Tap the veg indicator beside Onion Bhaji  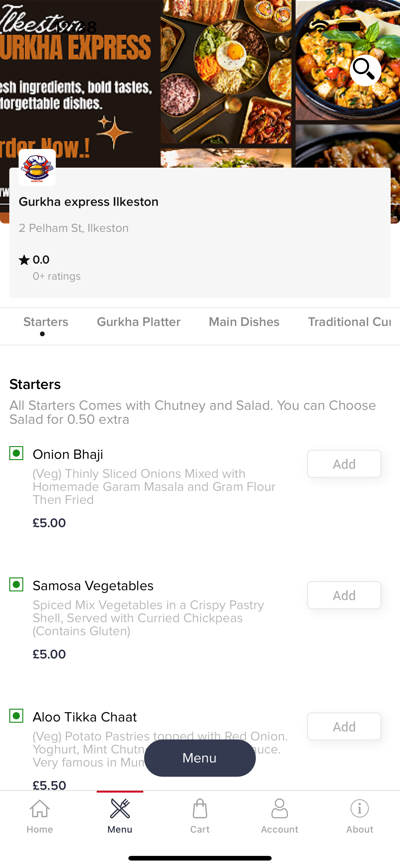(x=16, y=453)
